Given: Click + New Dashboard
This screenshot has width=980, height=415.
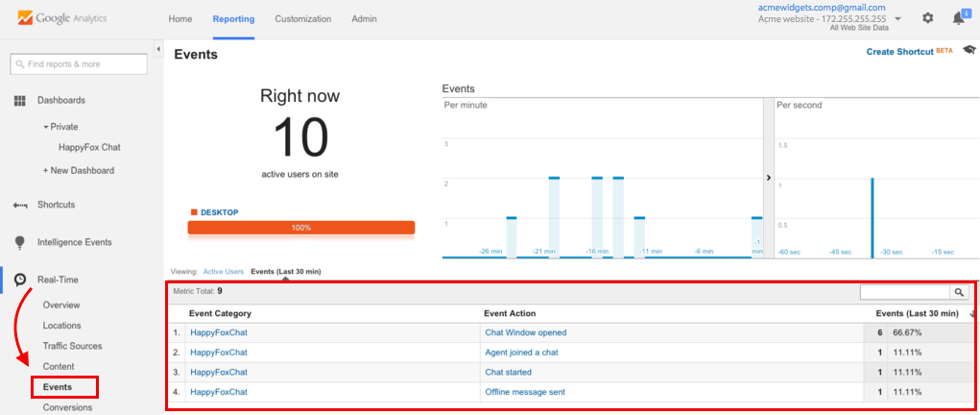Looking at the screenshot, I should [x=78, y=170].
